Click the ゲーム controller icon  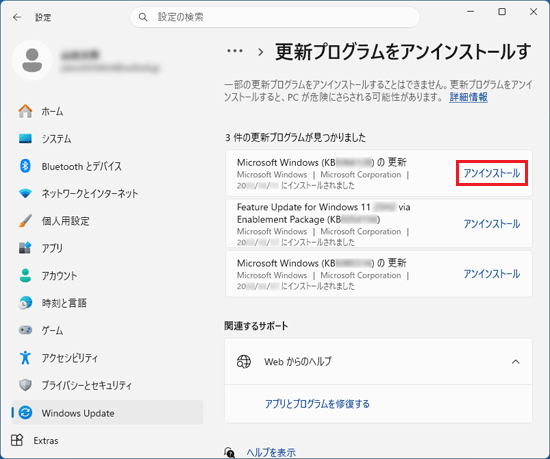tap(25, 330)
